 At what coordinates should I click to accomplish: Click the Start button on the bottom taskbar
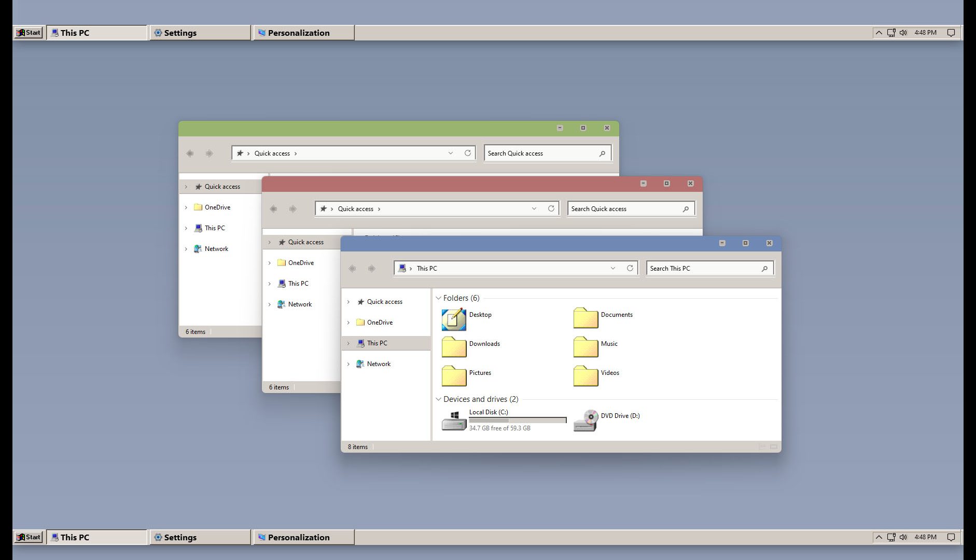click(x=29, y=537)
